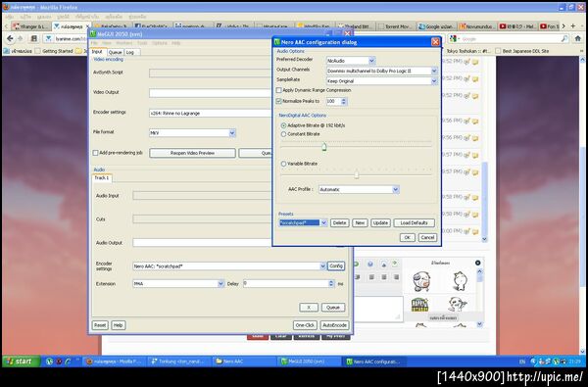Screen dimensions: 588x387
Task: Click the Adaptive/Constant bitrate slider handle
Action: [x=324, y=147]
